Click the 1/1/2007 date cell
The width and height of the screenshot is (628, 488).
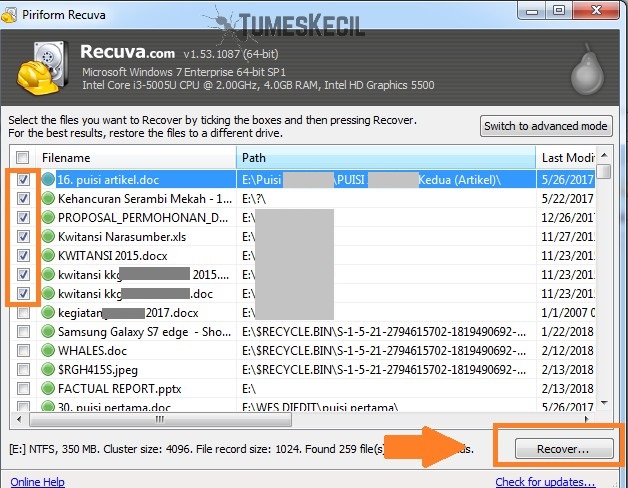pyautogui.click(x=567, y=313)
